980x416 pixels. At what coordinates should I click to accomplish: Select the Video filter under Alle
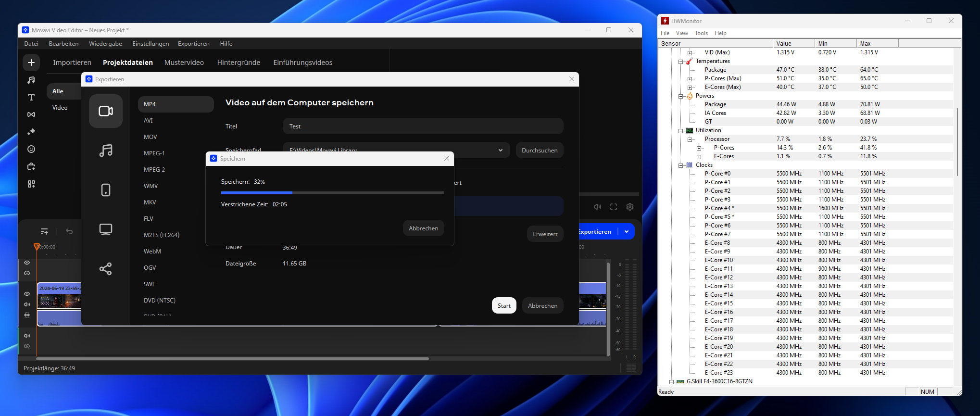[60, 108]
